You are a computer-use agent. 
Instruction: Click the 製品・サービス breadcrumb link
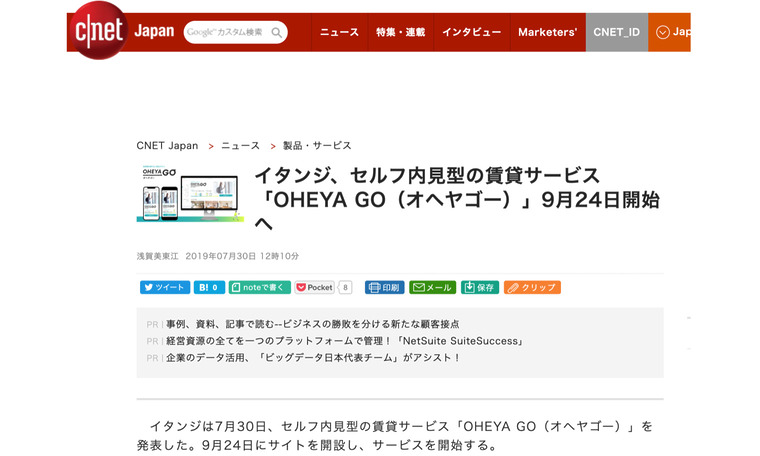tap(317, 145)
